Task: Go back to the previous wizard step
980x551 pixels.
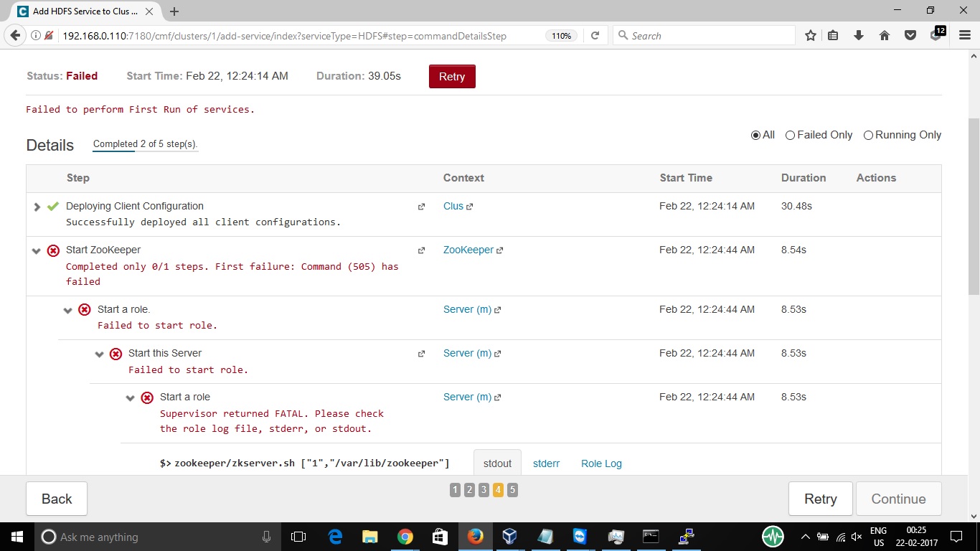Action: 56,498
